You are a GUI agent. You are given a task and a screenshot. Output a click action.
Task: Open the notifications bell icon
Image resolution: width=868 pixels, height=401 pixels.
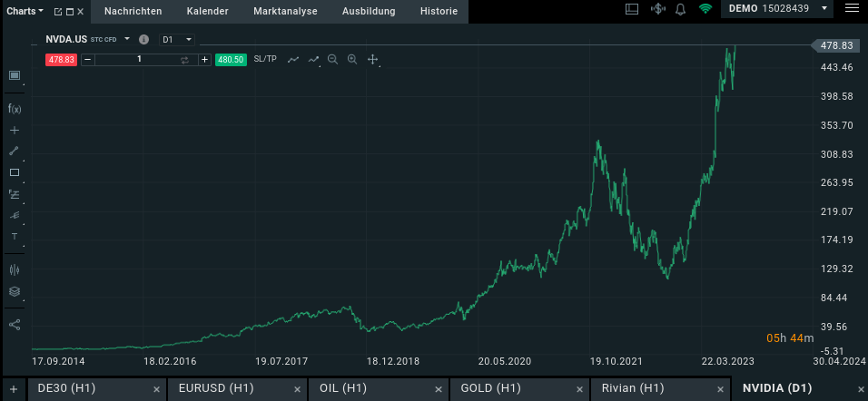click(x=681, y=9)
